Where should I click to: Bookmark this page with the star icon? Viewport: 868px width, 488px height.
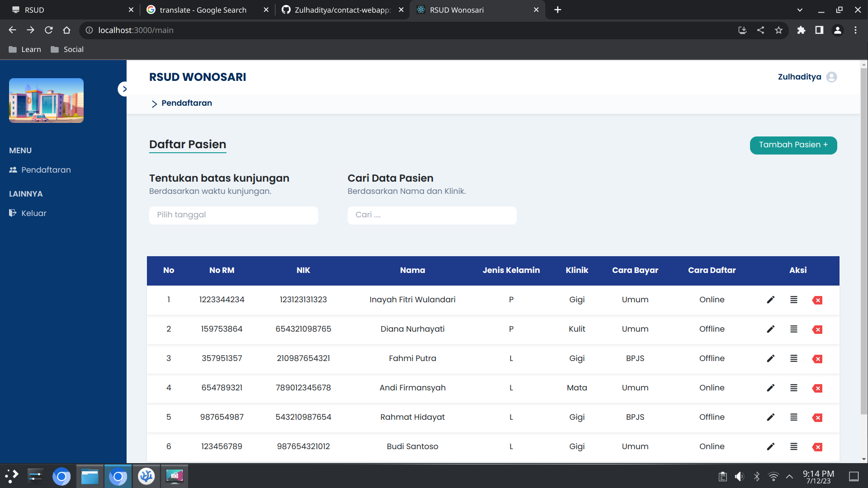click(778, 30)
